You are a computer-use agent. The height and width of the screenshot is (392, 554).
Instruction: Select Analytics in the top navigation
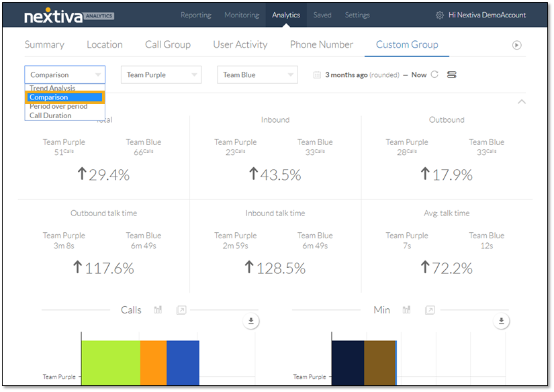point(286,15)
